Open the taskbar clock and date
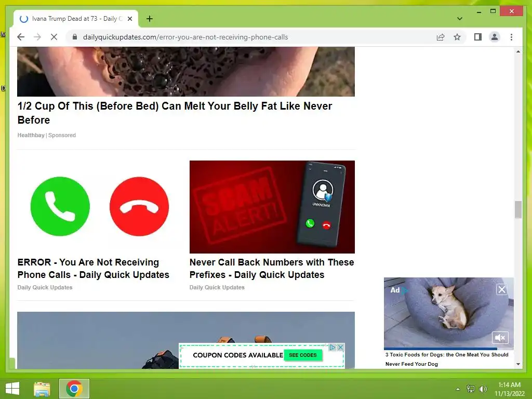This screenshot has width=532, height=399. coord(509,389)
